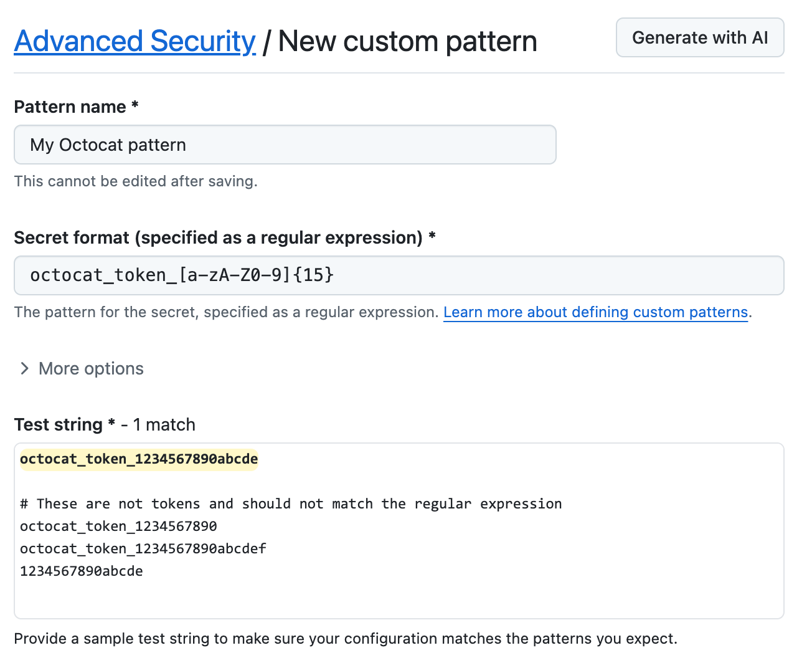Image resolution: width=812 pixels, height=663 pixels.
Task: Click the line octocat_token_1234567890
Action: coord(118,526)
